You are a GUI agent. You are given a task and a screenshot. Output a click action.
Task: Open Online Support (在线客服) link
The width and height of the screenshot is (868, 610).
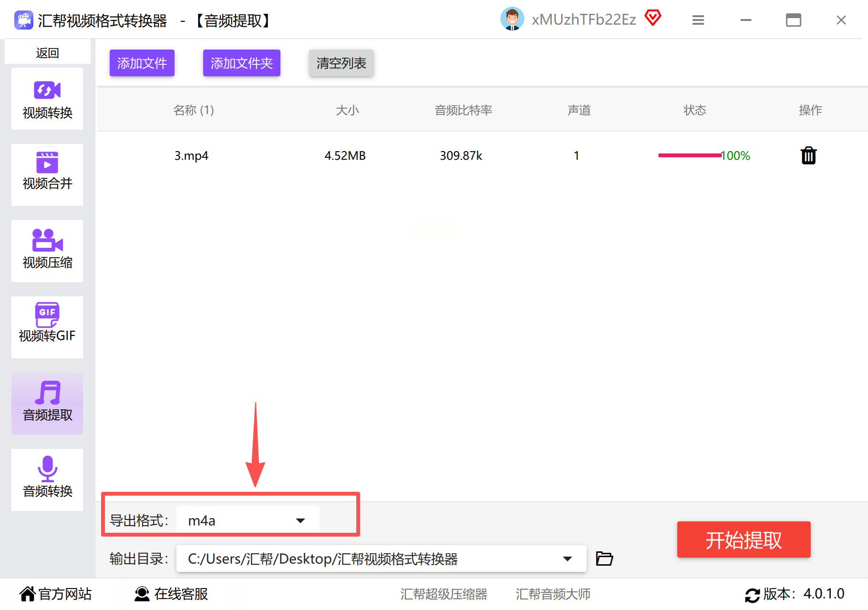(171, 594)
